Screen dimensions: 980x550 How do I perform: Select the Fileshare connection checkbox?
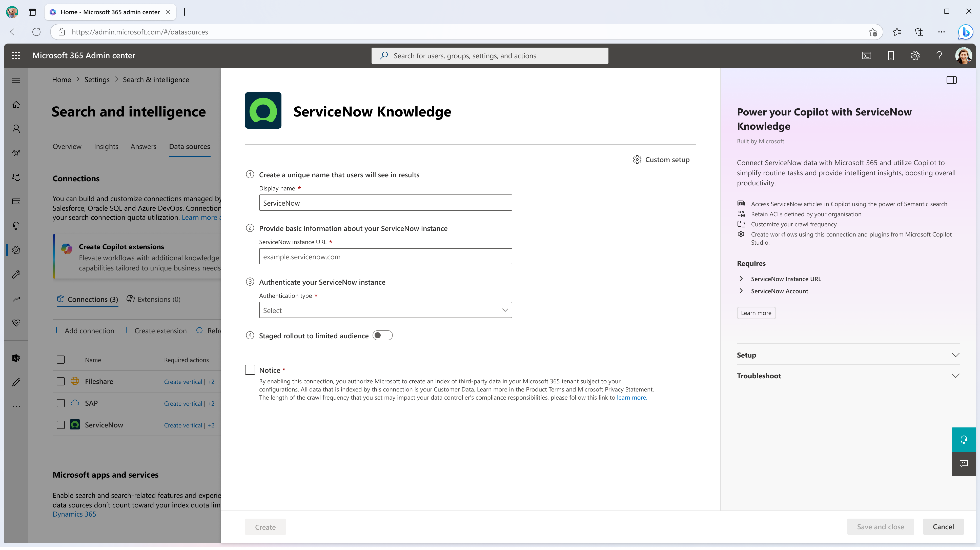pos(60,381)
